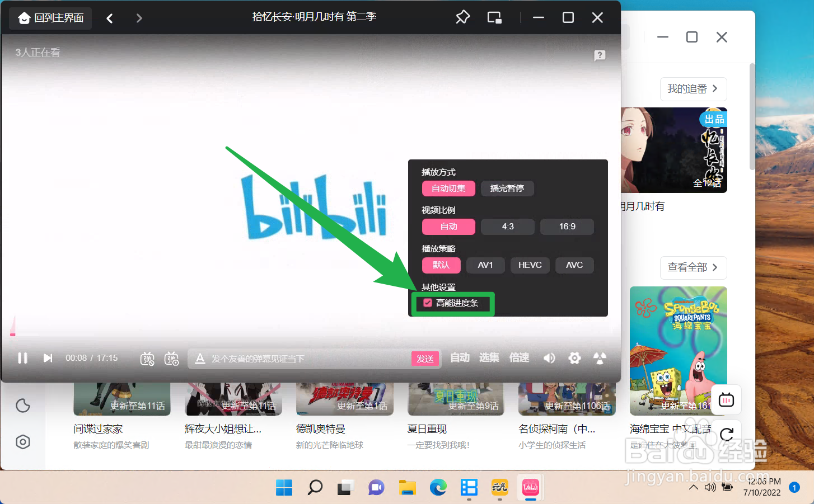
Task: Open 德凯奥特曼 title
Action: coord(321,429)
